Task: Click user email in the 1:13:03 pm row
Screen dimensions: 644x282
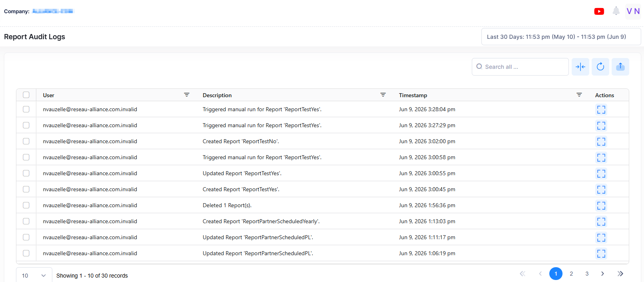Action: click(x=90, y=221)
